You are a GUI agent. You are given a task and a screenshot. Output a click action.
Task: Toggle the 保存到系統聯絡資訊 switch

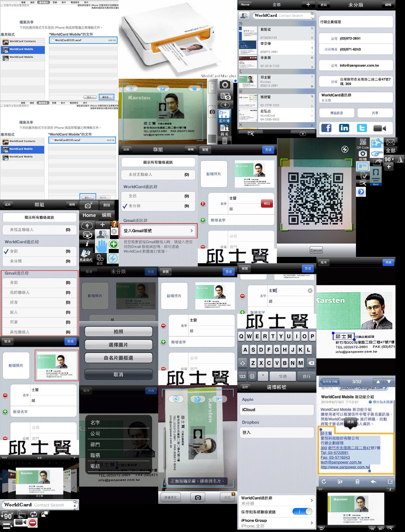302,511
